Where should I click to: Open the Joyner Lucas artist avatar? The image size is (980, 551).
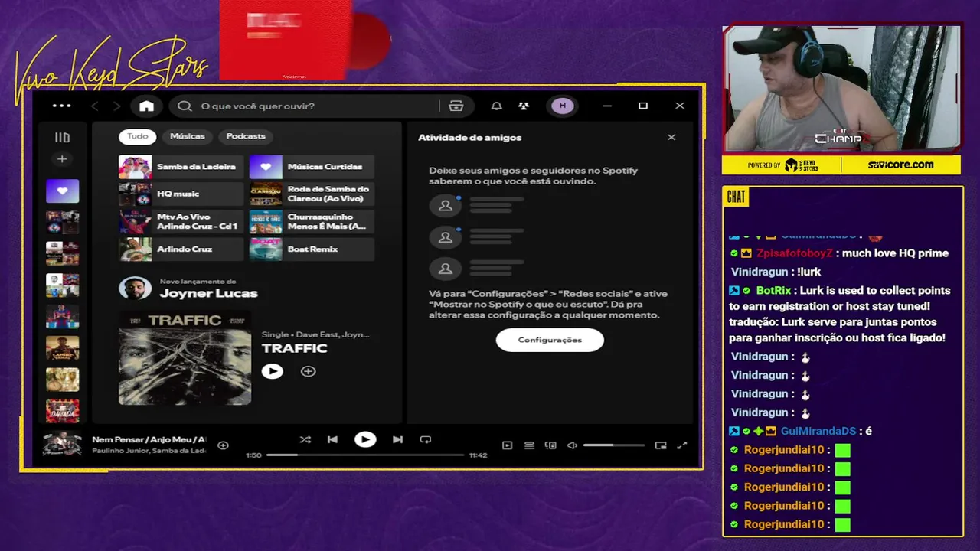coord(135,289)
